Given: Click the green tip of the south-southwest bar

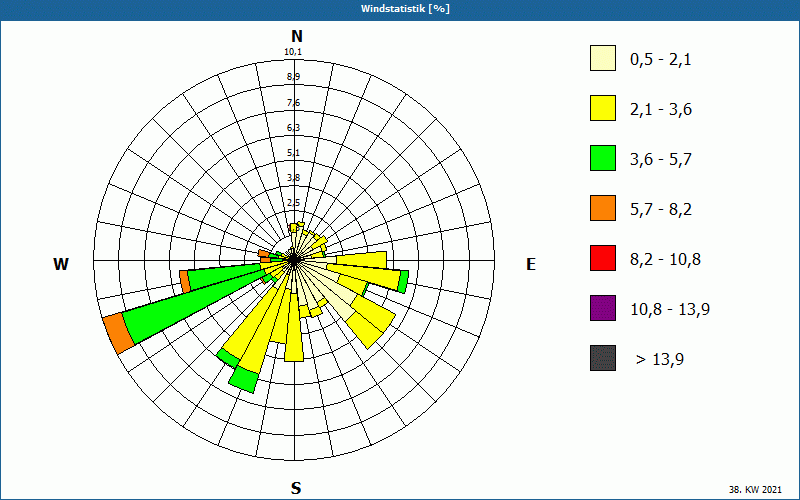Looking at the screenshot, I should (x=244, y=380).
